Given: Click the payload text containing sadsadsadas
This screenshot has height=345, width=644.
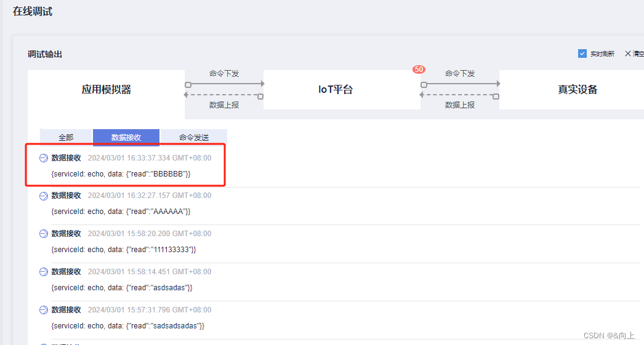Looking at the screenshot, I should pyautogui.click(x=127, y=326).
